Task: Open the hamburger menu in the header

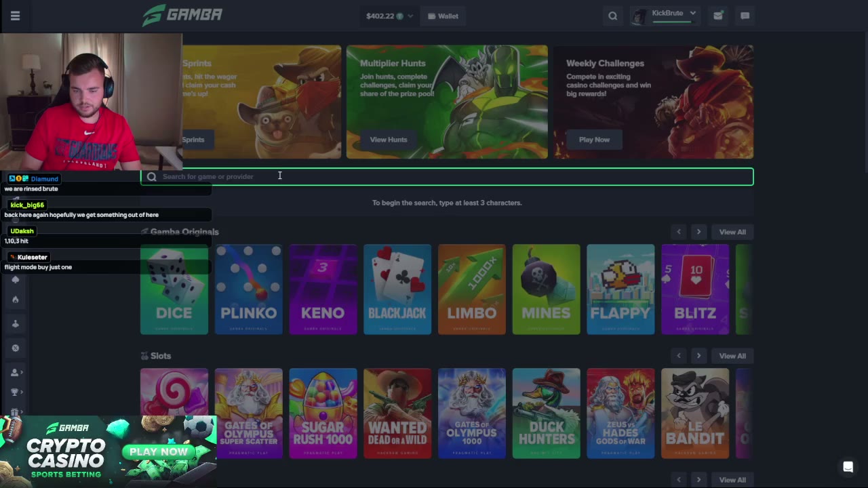Action: [x=15, y=16]
